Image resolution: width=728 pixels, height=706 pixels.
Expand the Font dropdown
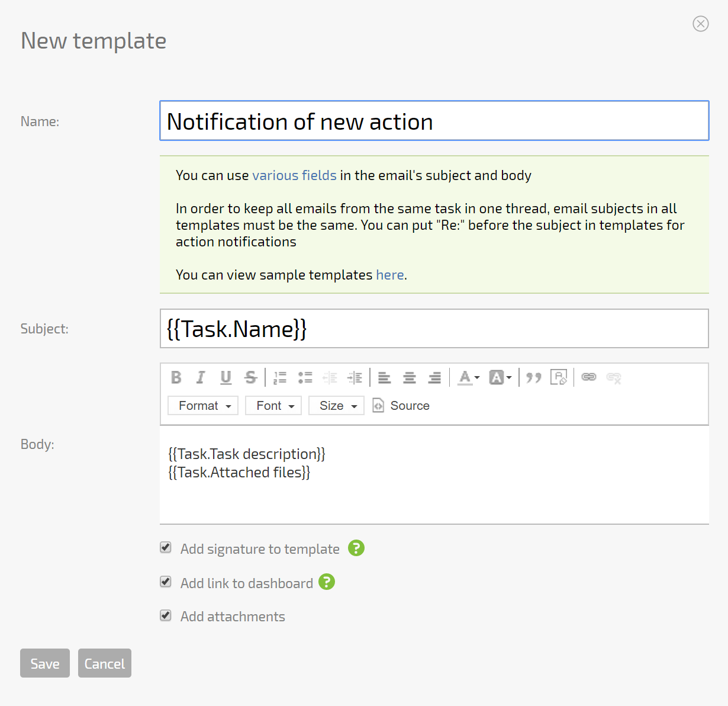[274, 406]
